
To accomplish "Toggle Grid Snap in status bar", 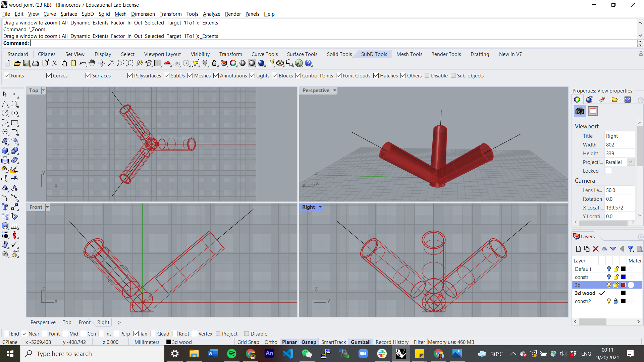I will 248,342.
